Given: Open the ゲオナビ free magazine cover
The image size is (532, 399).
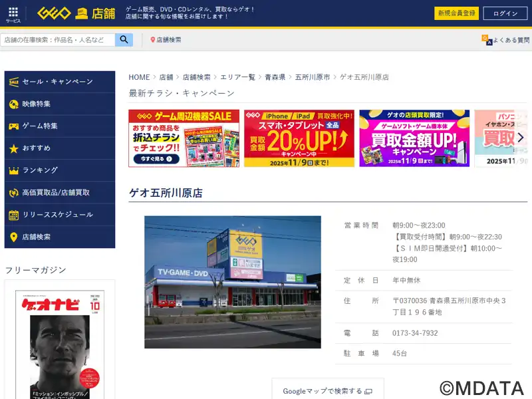Looking at the screenshot, I should point(60,344).
